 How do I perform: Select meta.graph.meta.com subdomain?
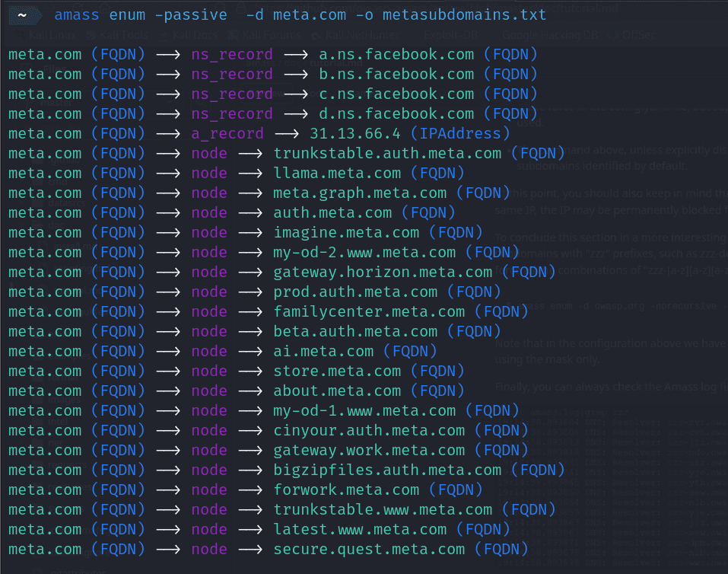[360, 193]
